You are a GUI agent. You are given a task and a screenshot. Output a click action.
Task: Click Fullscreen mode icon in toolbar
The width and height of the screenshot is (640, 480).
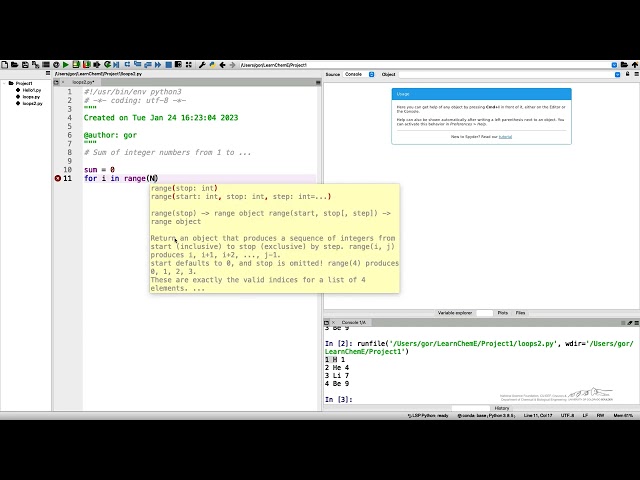189,64
